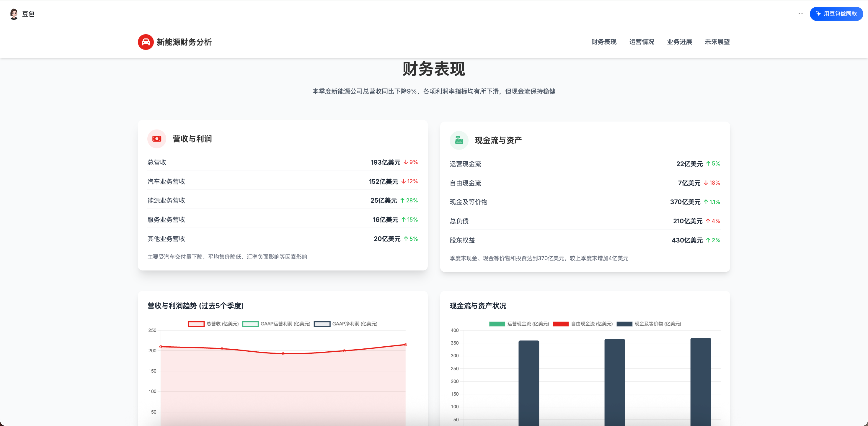The height and width of the screenshot is (426, 868).
Task: Toggle 运营现金流 legend in bar chart
Action: point(519,324)
